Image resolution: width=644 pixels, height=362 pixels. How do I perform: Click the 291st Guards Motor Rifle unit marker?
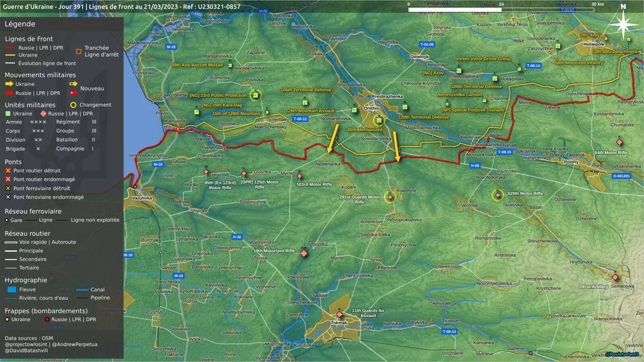click(390, 197)
